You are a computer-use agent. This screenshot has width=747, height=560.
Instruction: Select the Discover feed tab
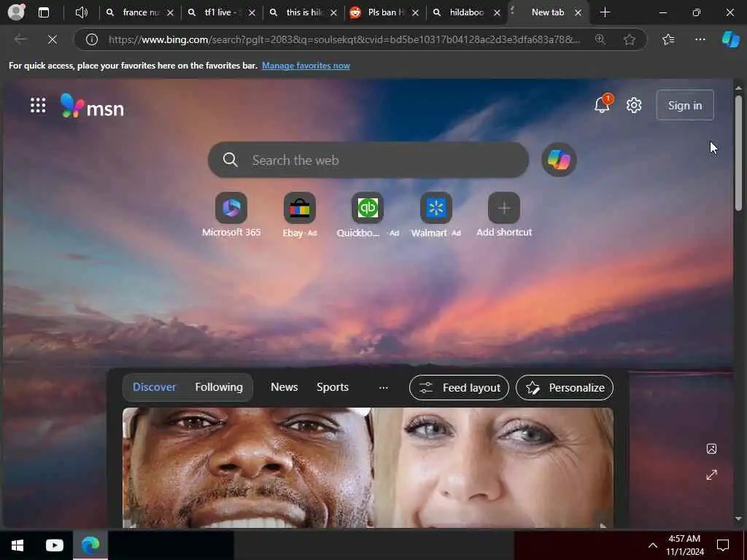155,387
